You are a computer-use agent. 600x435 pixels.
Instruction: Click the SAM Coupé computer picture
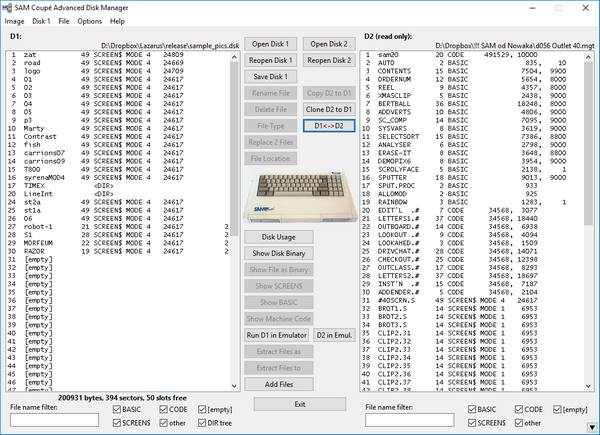300,197
